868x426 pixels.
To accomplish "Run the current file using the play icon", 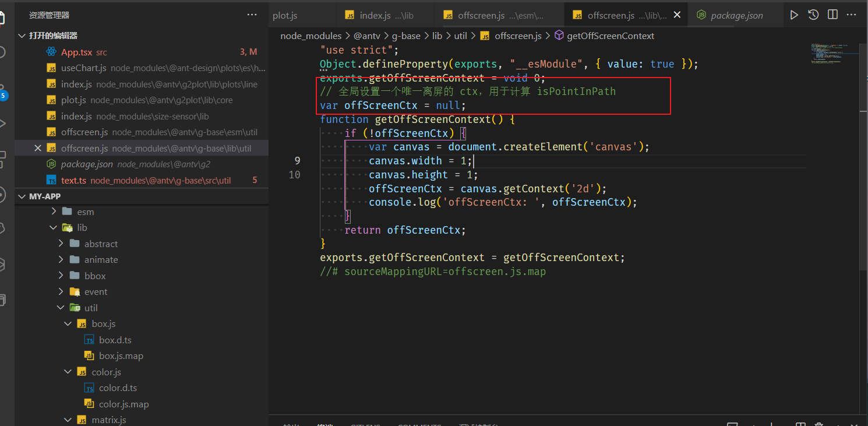I will pos(794,15).
